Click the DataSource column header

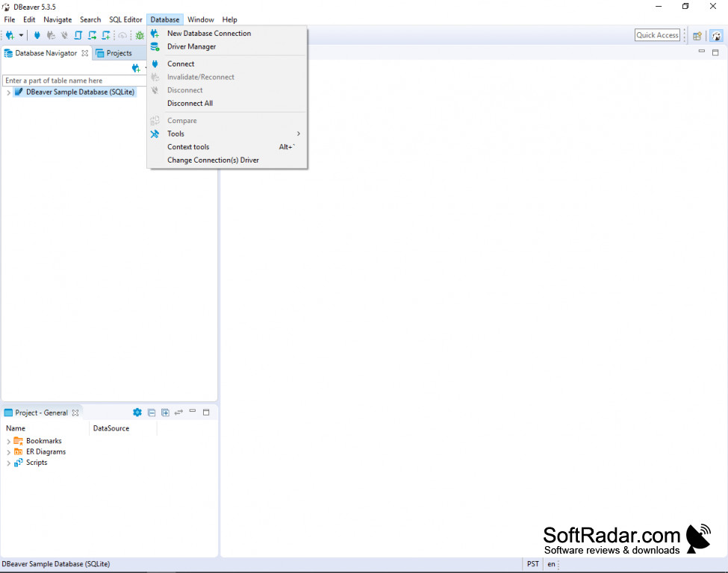click(123, 428)
